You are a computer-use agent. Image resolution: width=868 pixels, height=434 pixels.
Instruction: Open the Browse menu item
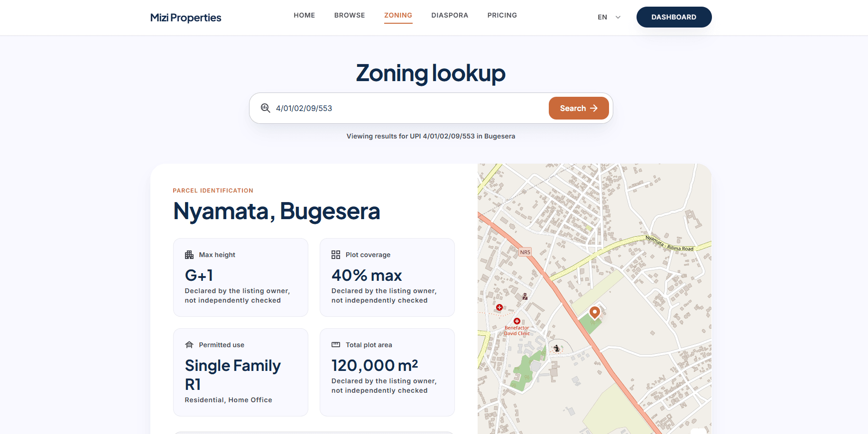[350, 15]
